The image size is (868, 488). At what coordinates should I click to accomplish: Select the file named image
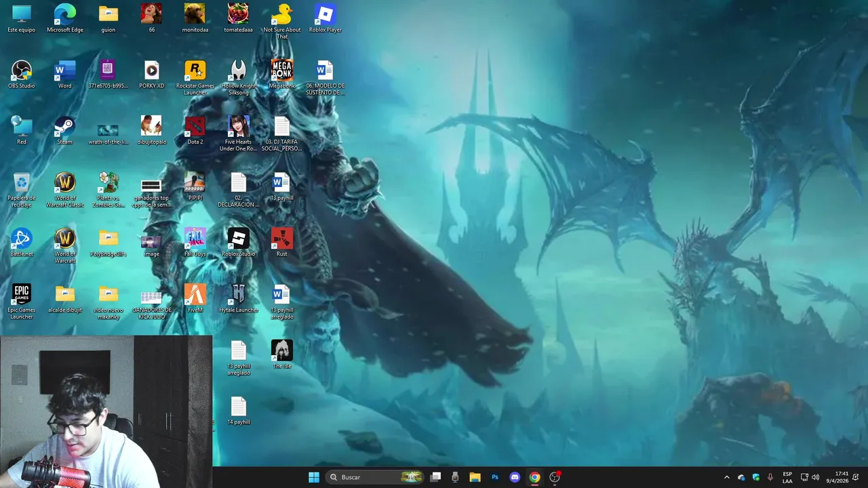(x=152, y=243)
